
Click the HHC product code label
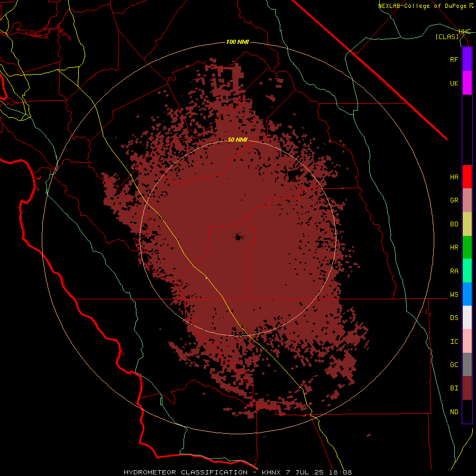click(x=465, y=32)
